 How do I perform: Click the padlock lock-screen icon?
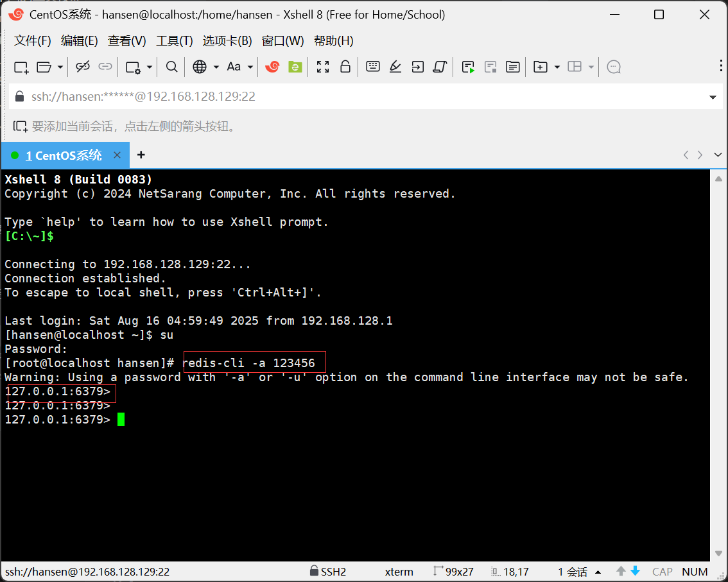click(x=345, y=67)
